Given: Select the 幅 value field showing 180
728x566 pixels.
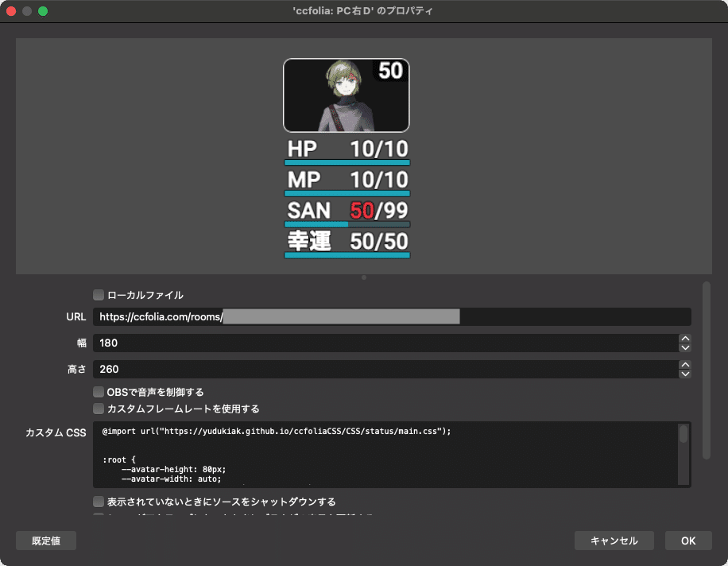Looking at the screenshot, I should click(x=318, y=343).
